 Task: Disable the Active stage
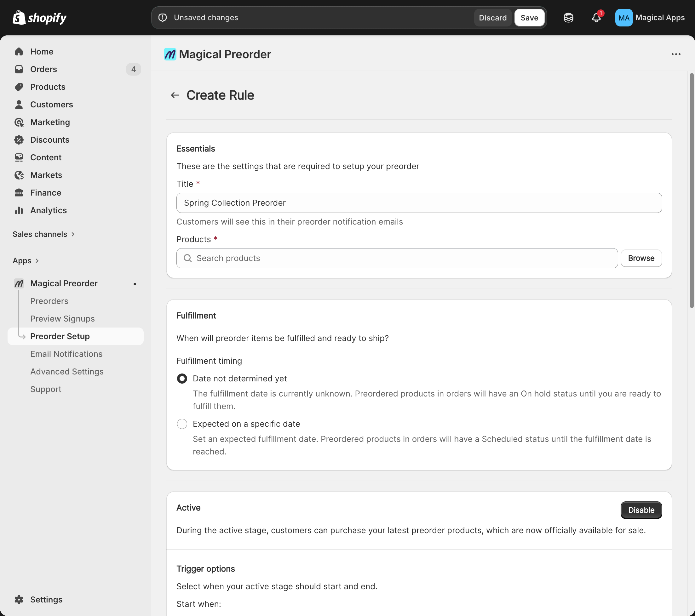point(640,510)
